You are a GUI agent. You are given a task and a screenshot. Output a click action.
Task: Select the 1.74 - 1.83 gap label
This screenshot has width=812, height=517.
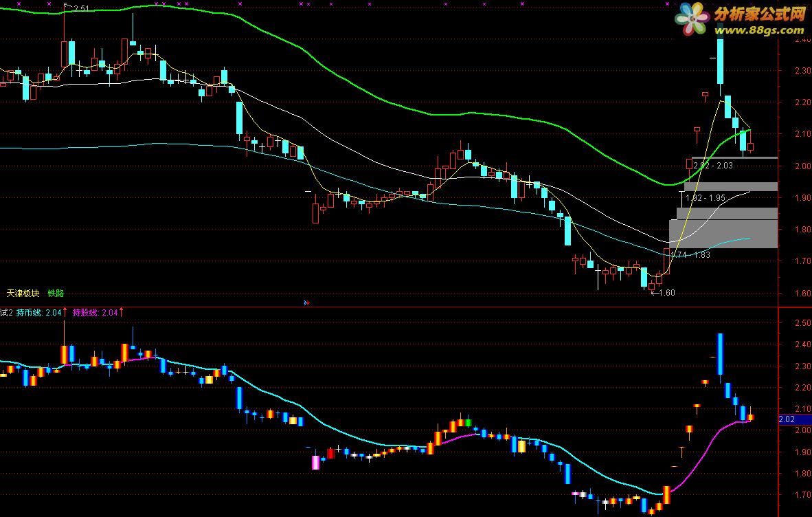click(x=691, y=255)
